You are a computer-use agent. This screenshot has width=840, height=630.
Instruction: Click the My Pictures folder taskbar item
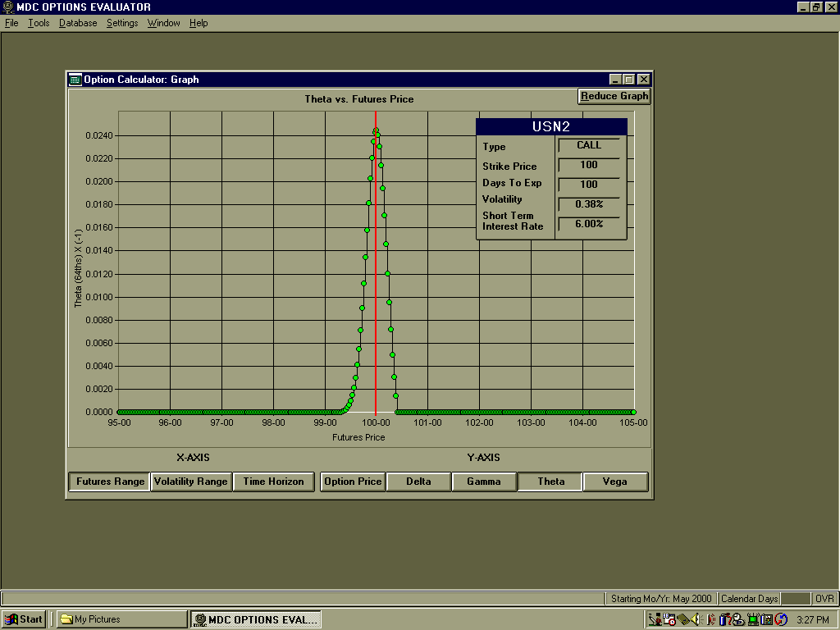click(x=121, y=619)
